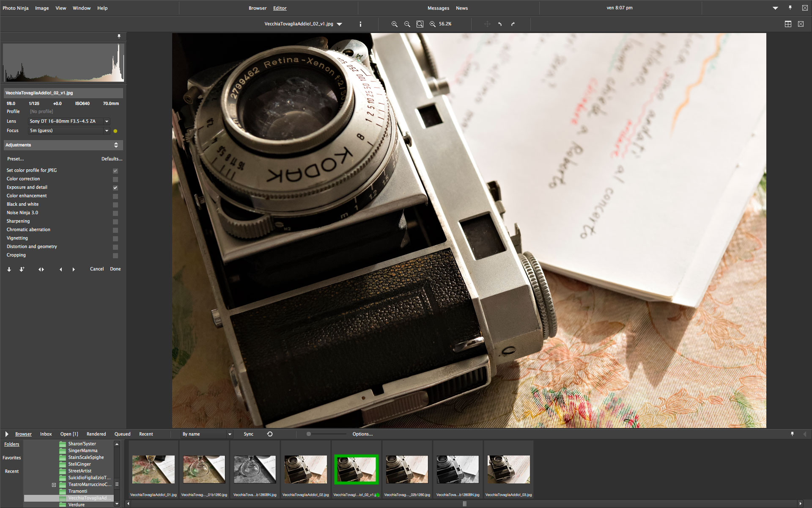
Task: Enable the Sharpening checkbox
Action: 115,221
